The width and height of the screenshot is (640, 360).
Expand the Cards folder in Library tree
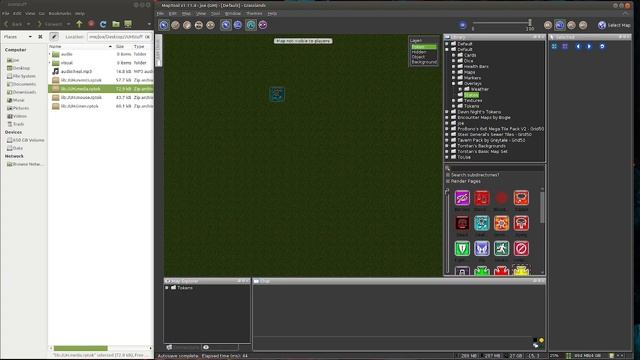(453, 55)
